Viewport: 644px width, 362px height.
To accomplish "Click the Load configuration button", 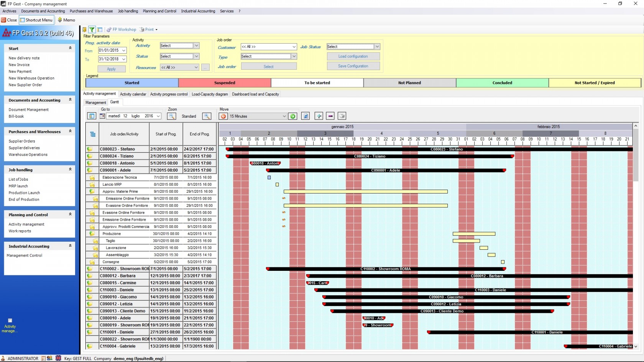I will [x=353, y=56].
